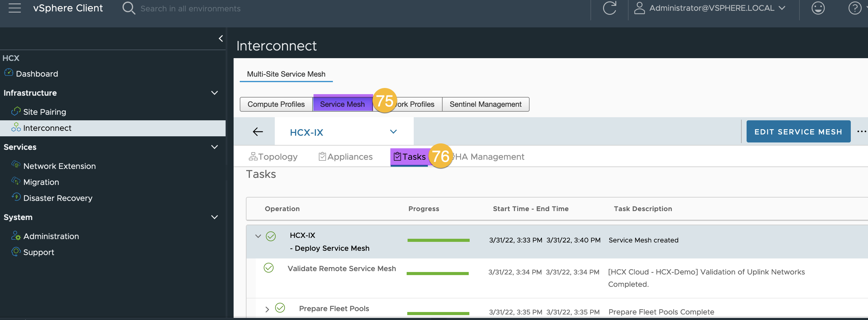Switch to Sentinel Management tab
The height and width of the screenshot is (320, 868).
tap(485, 104)
